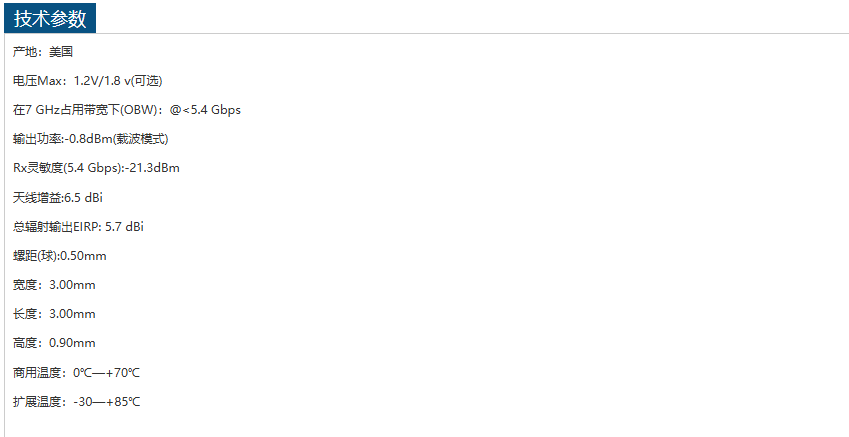Click the Rx灵敏度 label
The height and width of the screenshot is (437, 849).
37,168
